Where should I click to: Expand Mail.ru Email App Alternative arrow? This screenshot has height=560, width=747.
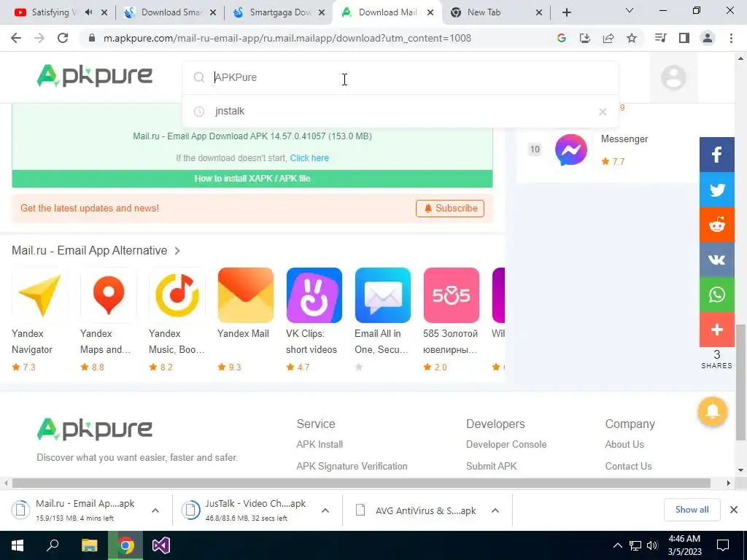click(x=177, y=251)
